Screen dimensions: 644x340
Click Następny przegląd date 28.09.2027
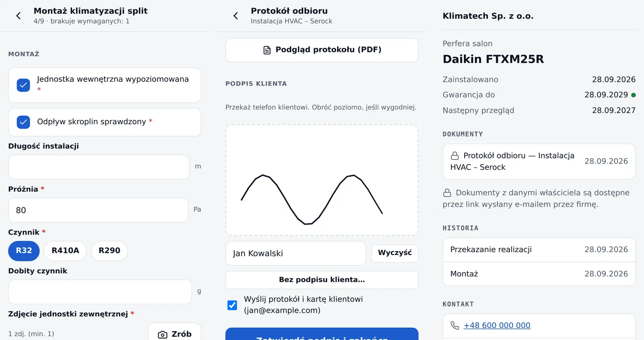coord(614,110)
